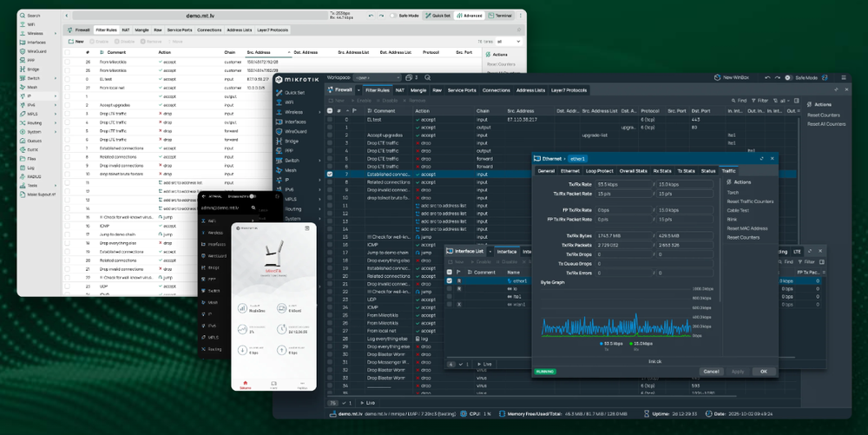Open RADIUS in light window sidebar
The image size is (868, 435).
coord(30,176)
